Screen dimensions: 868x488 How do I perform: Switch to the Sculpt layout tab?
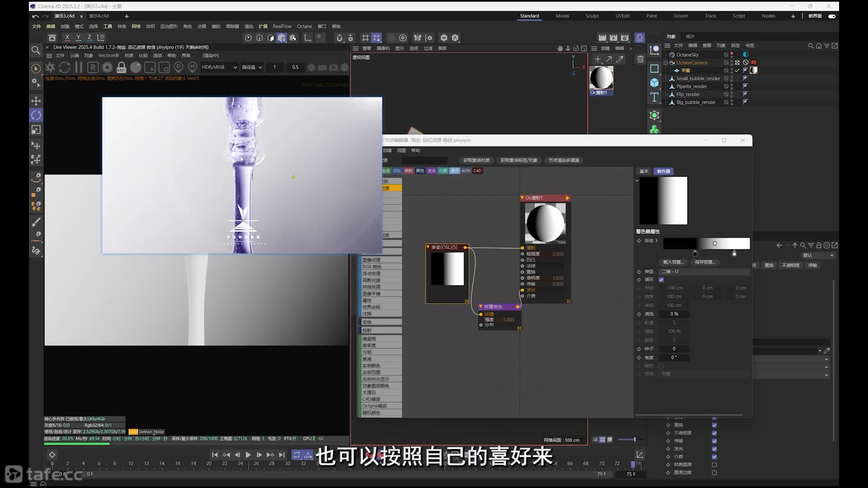[x=592, y=16]
